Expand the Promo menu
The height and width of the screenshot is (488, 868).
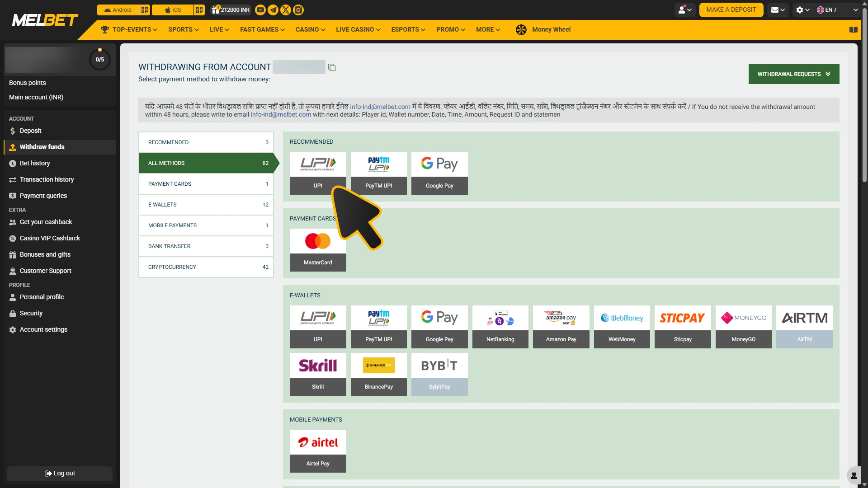[451, 30]
